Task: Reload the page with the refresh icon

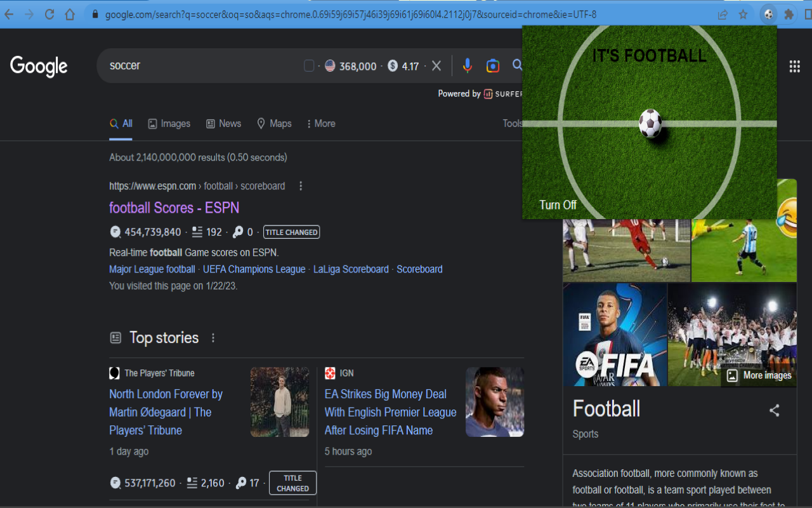Action: (49, 14)
